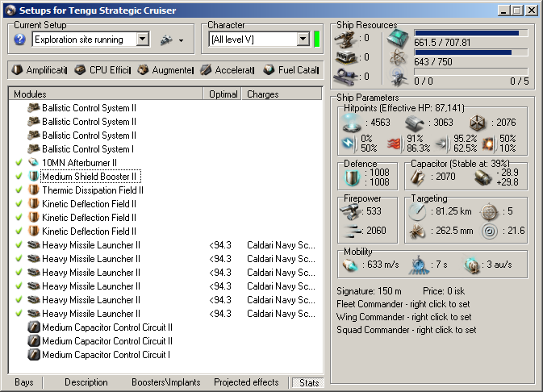Click the powergrid resource icon
The image size is (543, 392).
click(x=398, y=57)
